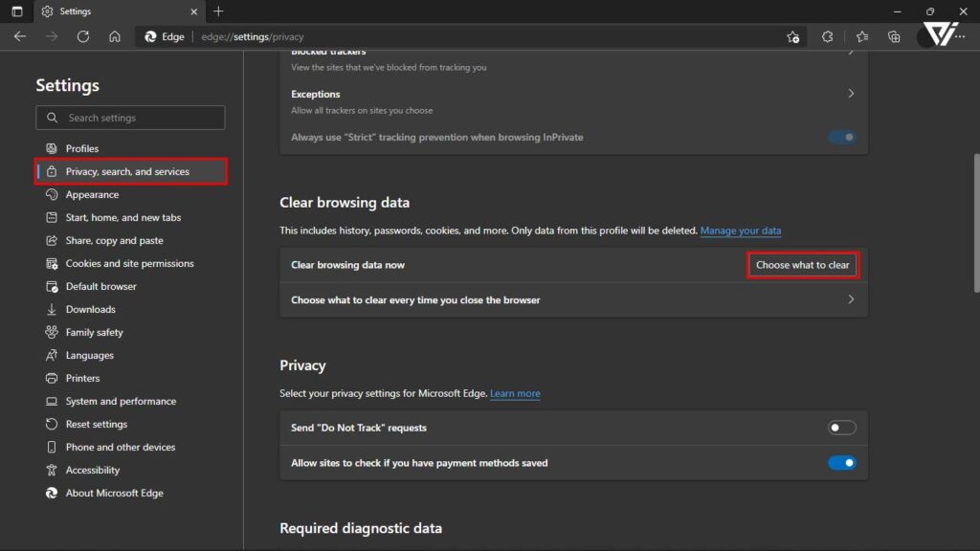
Task: Expand the Blocked trackers row chevron
Action: (851, 53)
